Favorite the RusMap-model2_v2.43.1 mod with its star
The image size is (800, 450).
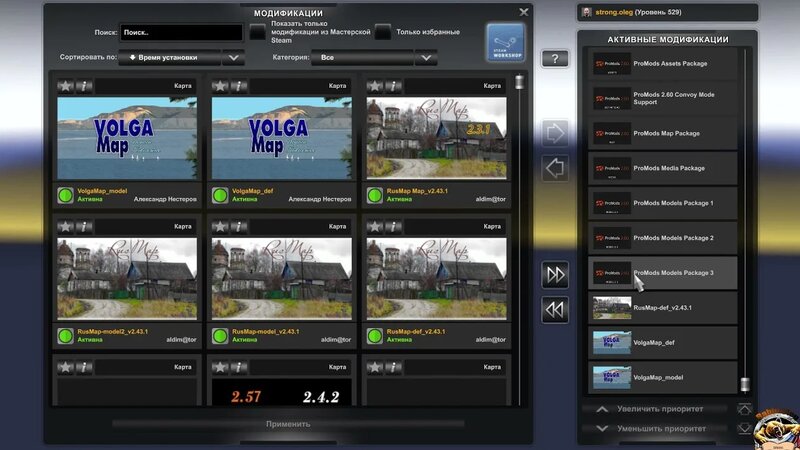tap(65, 227)
